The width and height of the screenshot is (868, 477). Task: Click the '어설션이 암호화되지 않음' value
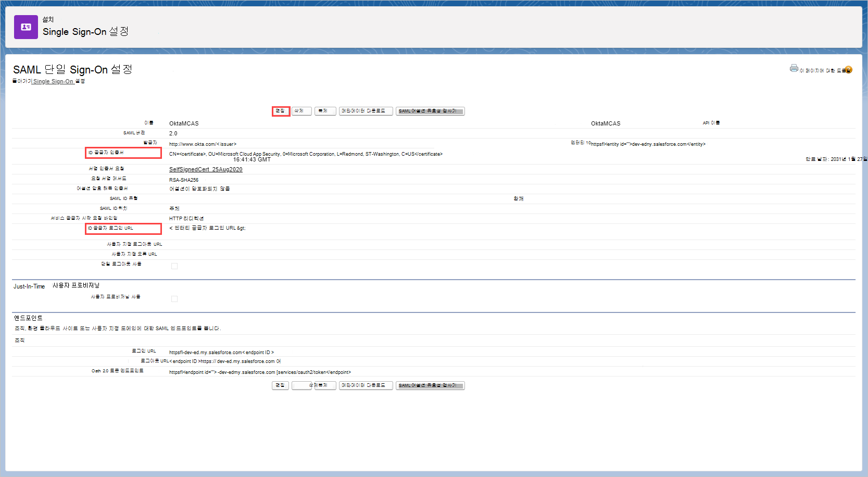pos(199,189)
